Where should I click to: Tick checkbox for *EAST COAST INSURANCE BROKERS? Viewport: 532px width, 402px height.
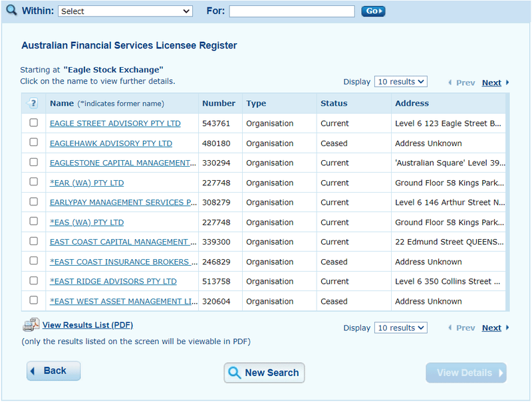click(x=34, y=260)
